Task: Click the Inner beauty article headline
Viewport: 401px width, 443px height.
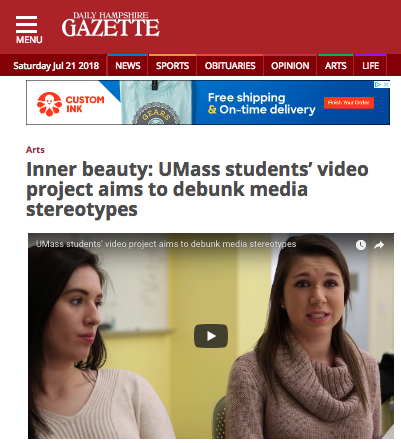Action: point(197,189)
